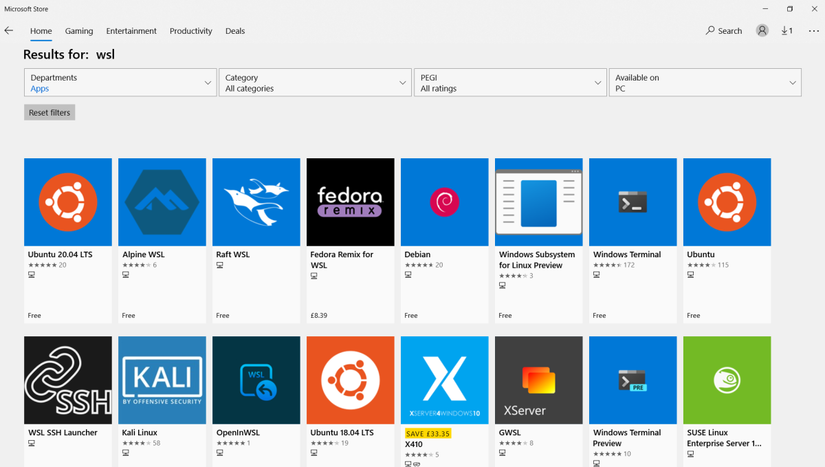
Task: Expand the Available on dropdown
Action: [x=705, y=83]
